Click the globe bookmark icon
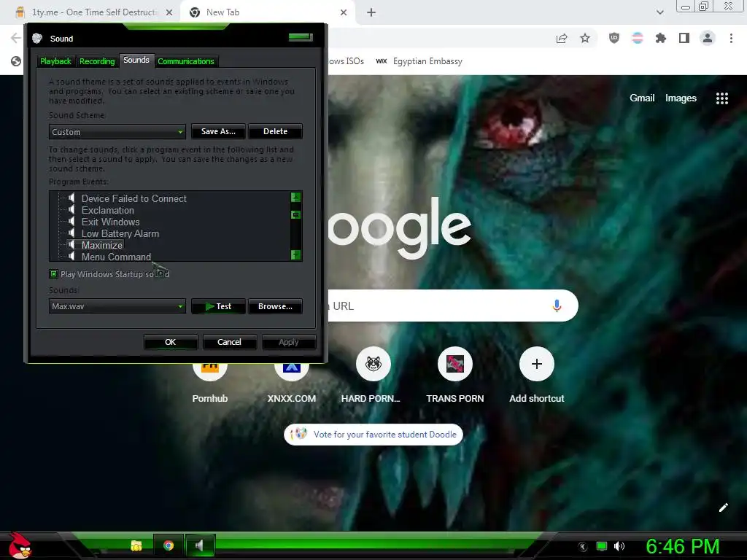The height and width of the screenshot is (560, 747). (16, 61)
